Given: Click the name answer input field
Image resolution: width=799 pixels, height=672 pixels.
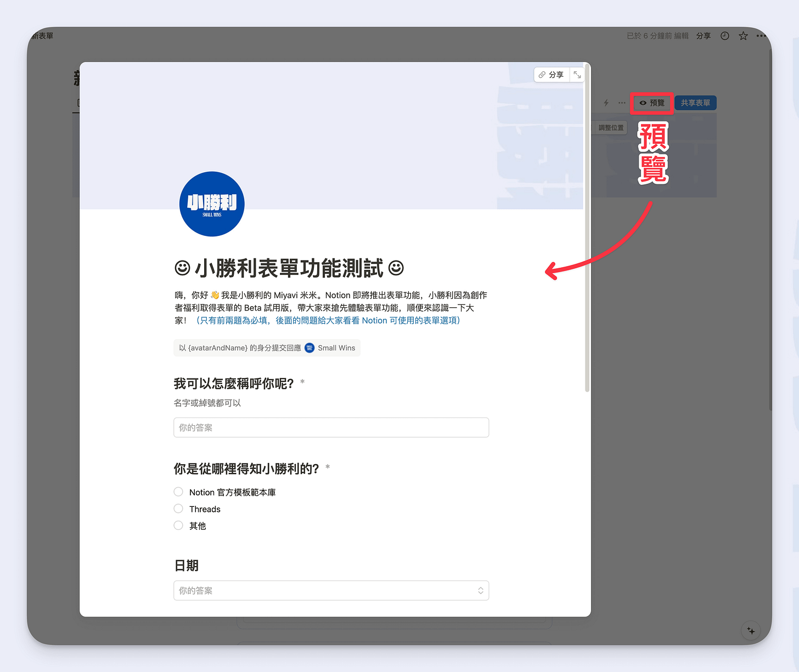Looking at the screenshot, I should (x=331, y=427).
